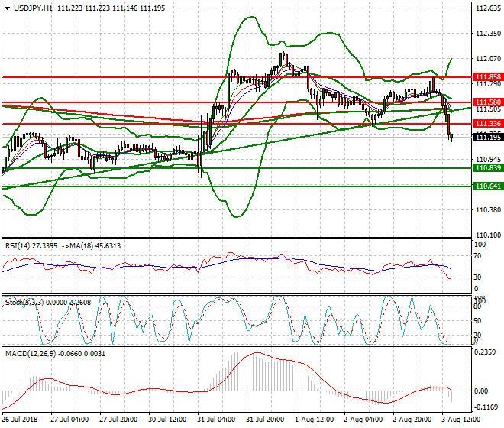Click the 2 Aug 04:00 time axis label
Viewport: 504px width, 428px height.
click(363, 420)
